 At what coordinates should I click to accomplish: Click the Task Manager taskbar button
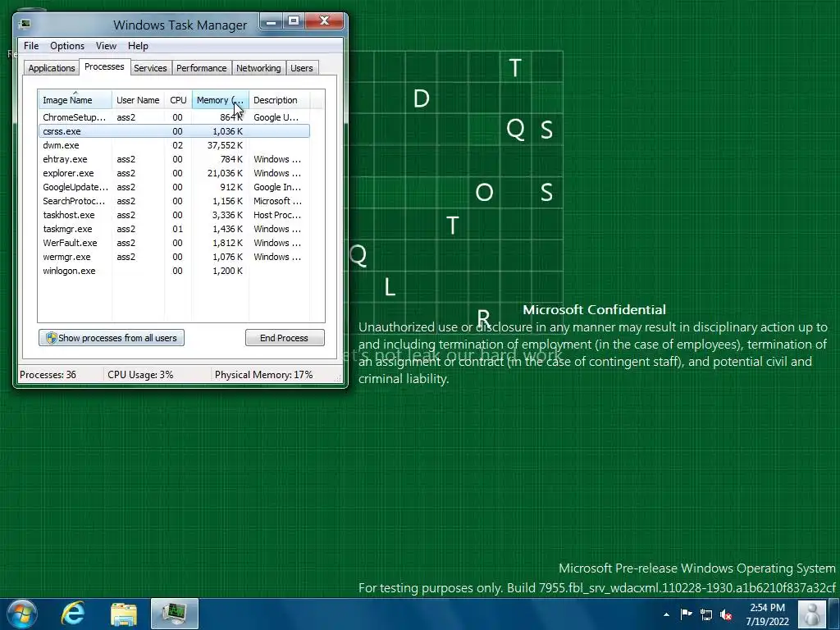click(175, 614)
